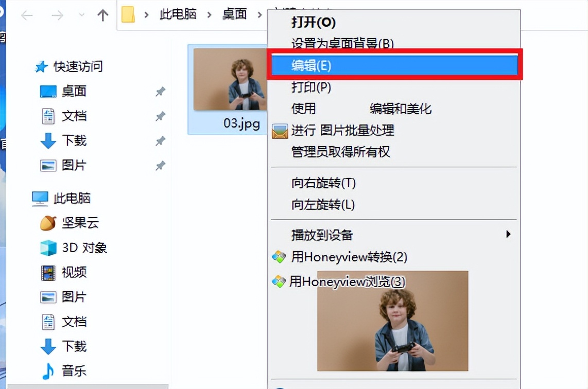Click Honeyview icon beside 转换(2)
Screen dimensions: 588x389
click(x=279, y=257)
